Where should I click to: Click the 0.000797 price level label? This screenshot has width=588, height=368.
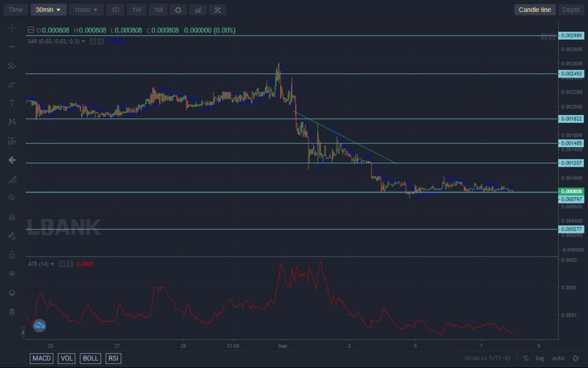coord(571,199)
